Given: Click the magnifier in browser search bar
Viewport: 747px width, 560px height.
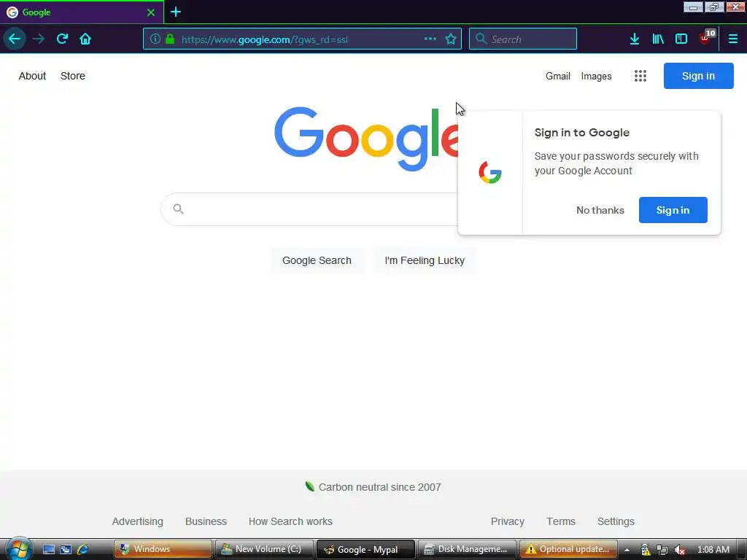Looking at the screenshot, I should 481,39.
